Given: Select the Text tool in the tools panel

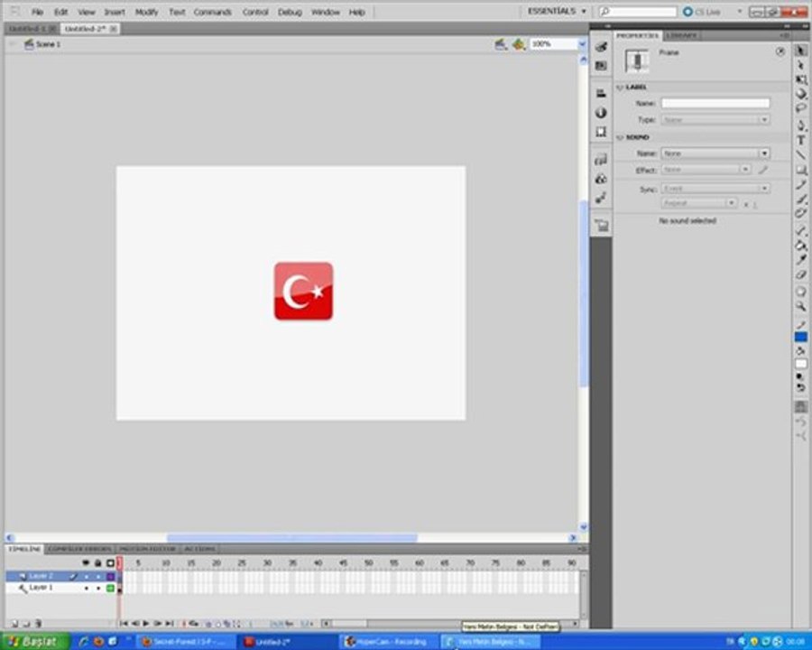Looking at the screenshot, I should (800, 140).
